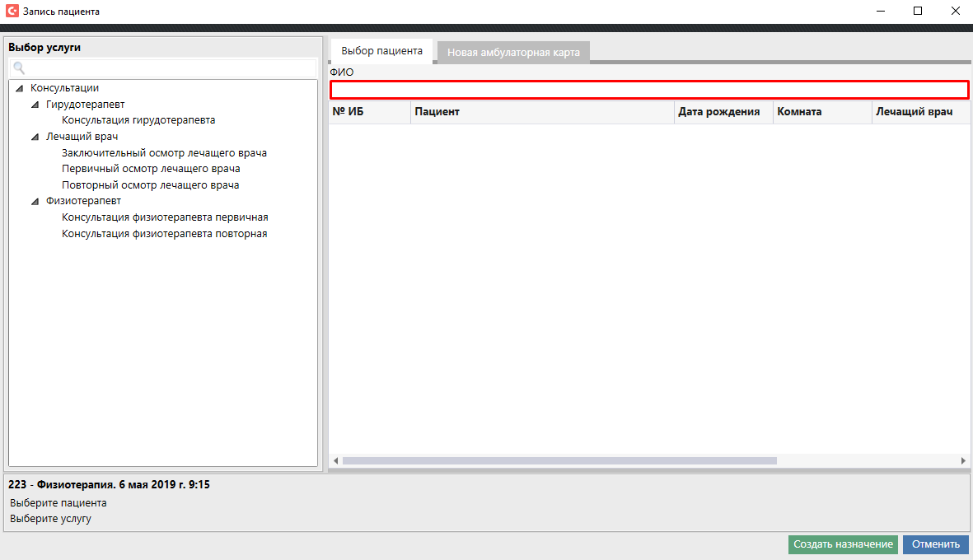Click the service search field
This screenshot has width=973, height=560.
point(169,68)
